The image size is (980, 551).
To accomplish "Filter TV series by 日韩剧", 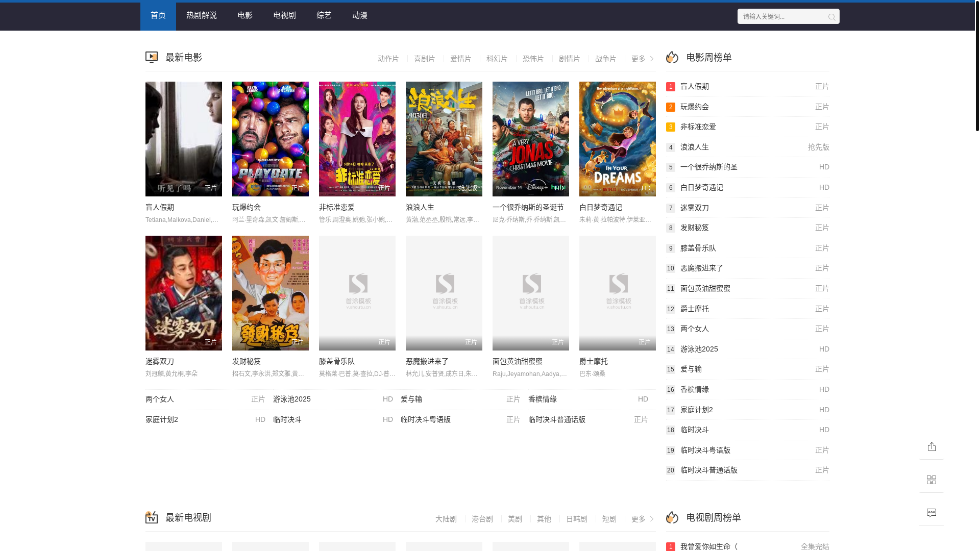I will pos(577,519).
